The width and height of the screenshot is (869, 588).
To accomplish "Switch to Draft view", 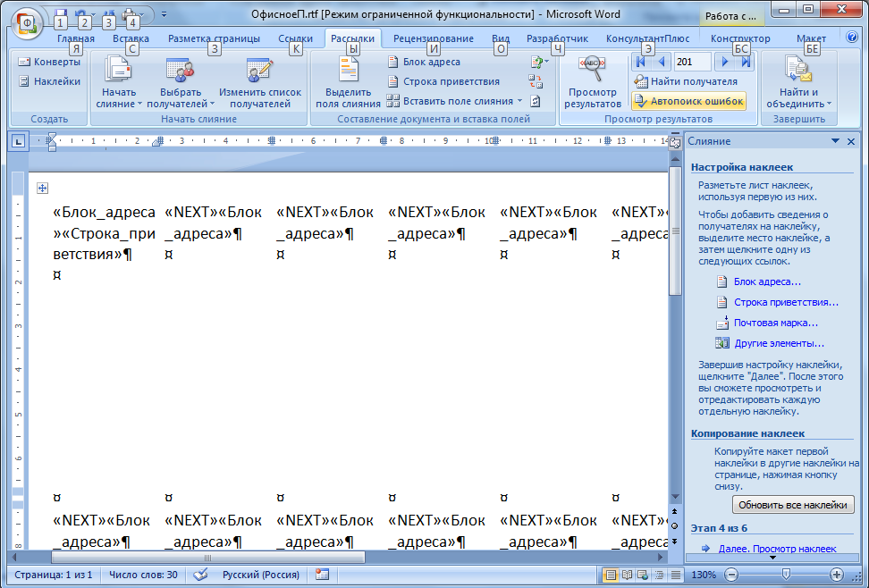I will tap(676, 575).
